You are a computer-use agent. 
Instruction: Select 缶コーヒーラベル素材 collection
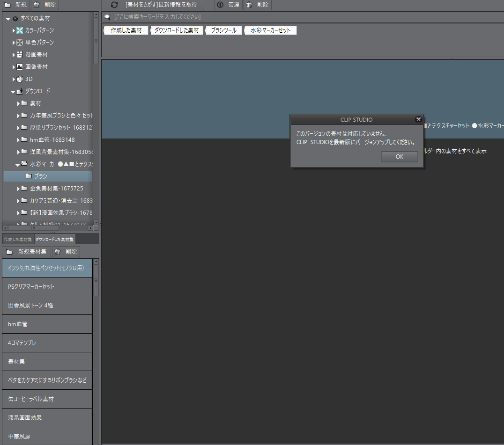[47, 399]
